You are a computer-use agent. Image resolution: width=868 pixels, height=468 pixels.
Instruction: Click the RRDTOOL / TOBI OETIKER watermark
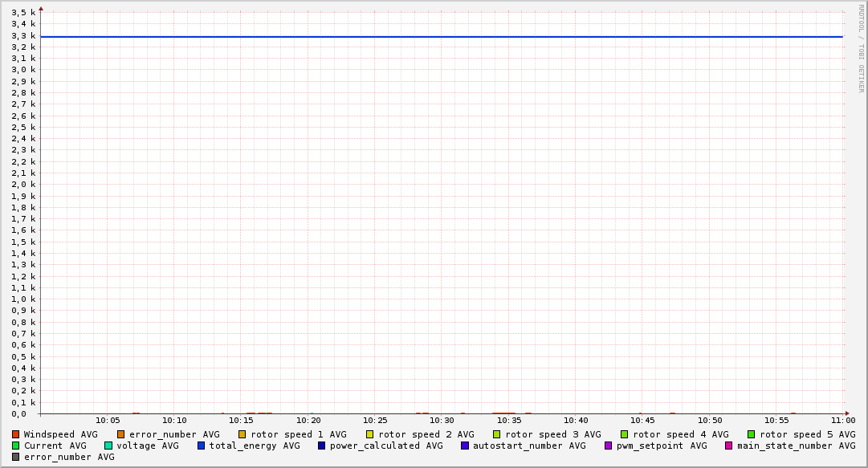861,48
